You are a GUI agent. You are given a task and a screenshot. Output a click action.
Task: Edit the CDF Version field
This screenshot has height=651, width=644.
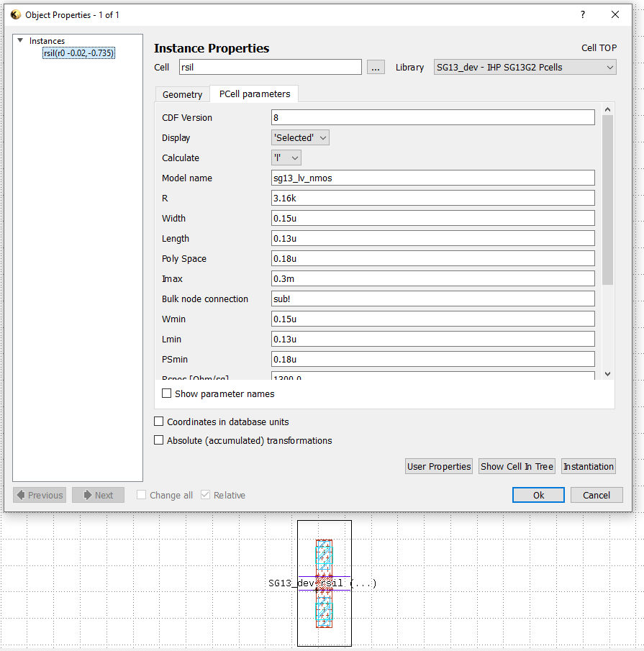point(432,117)
